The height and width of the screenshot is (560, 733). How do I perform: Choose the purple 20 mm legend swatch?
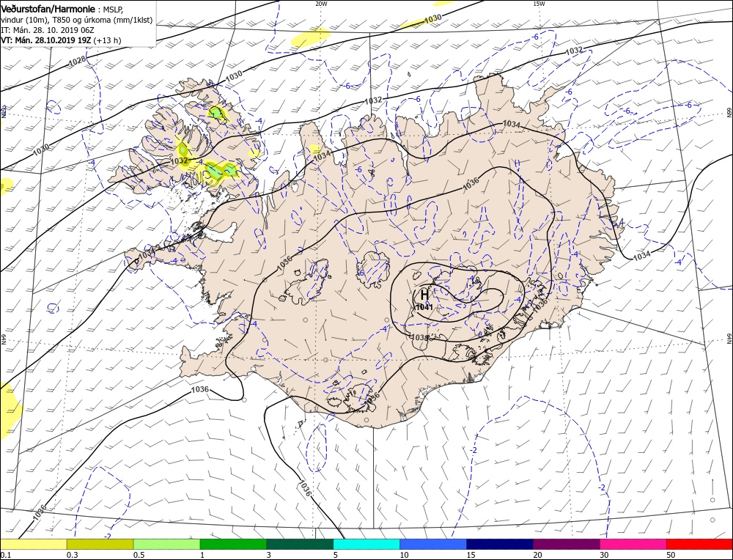coord(567,544)
